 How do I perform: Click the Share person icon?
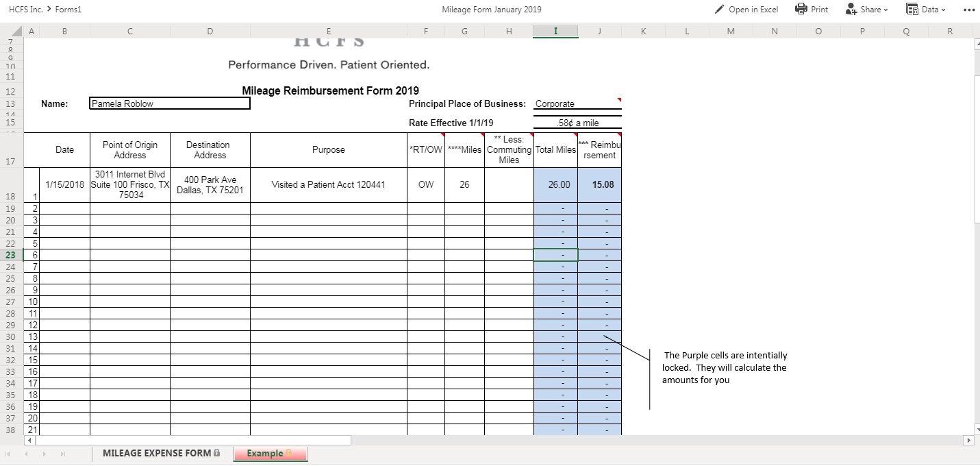pos(851,10)
